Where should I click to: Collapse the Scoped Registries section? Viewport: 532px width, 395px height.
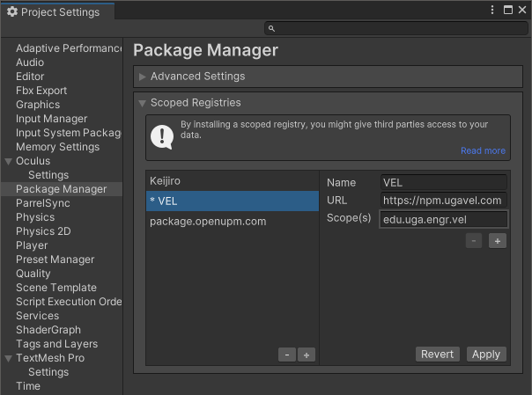click(143, 103)
